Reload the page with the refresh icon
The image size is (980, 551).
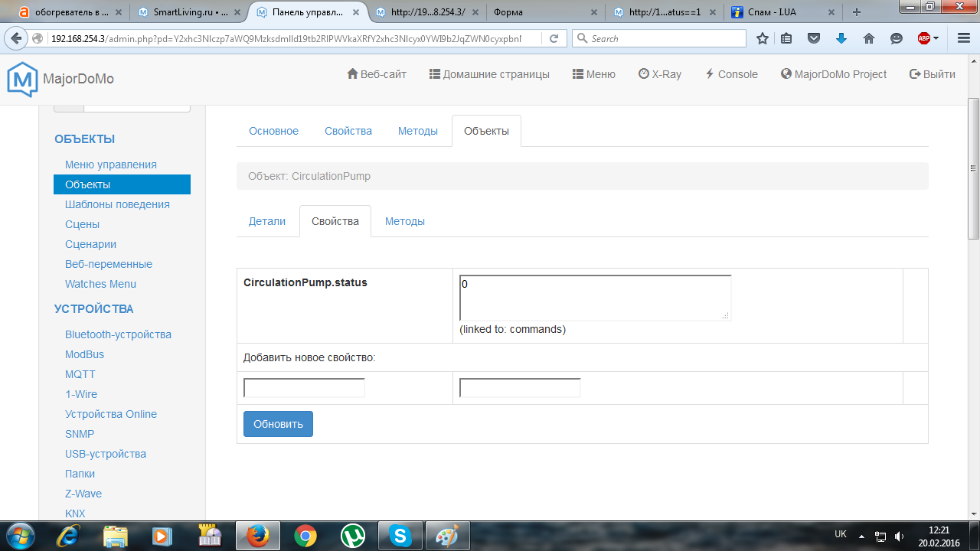pyautogui.click(x=555, y=38)
